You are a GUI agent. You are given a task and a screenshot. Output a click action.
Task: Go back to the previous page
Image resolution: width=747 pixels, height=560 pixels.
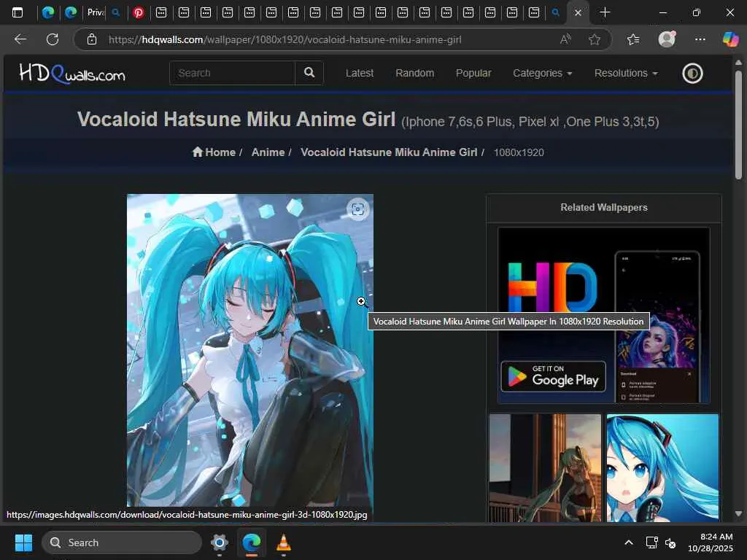(20, 39)
